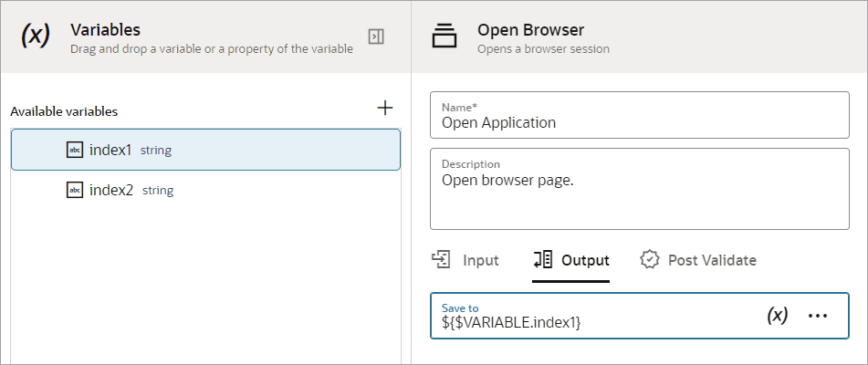Switch to the Input tab
Viewport: 868px width, 365px height.
click(465, 260)
